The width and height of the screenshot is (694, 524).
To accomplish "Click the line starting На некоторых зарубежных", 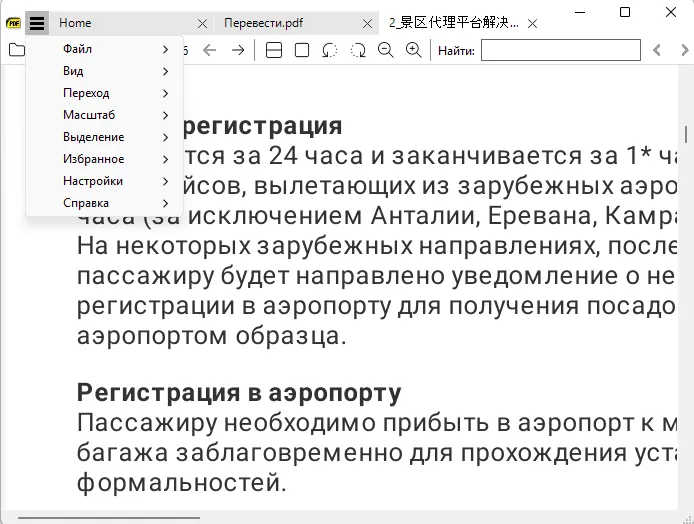I will pos(377,246).
